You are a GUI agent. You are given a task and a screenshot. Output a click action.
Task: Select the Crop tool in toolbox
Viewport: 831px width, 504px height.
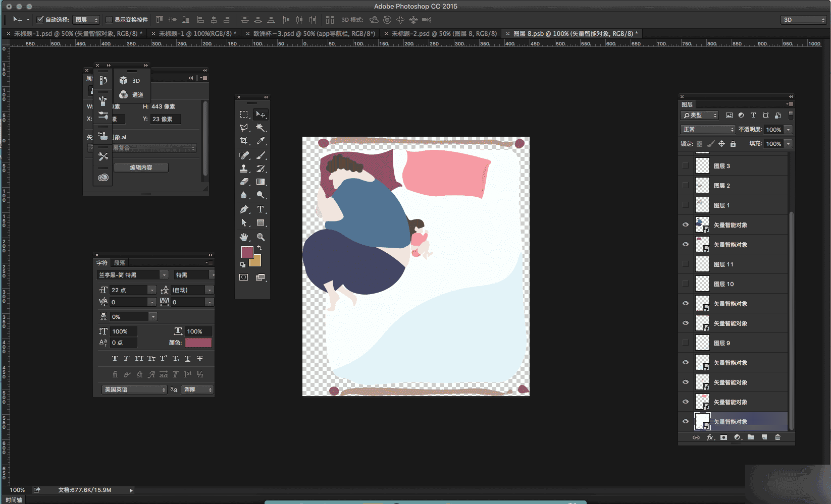click(244, 141)
